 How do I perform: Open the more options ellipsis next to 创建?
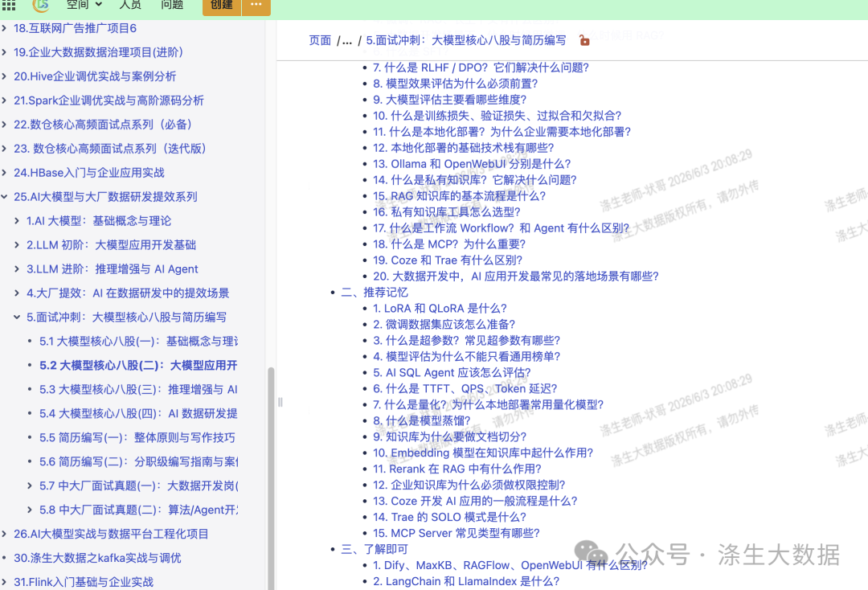(x=256, y=6)
